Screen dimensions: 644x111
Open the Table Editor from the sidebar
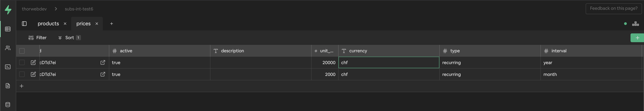tap(7, 29)
